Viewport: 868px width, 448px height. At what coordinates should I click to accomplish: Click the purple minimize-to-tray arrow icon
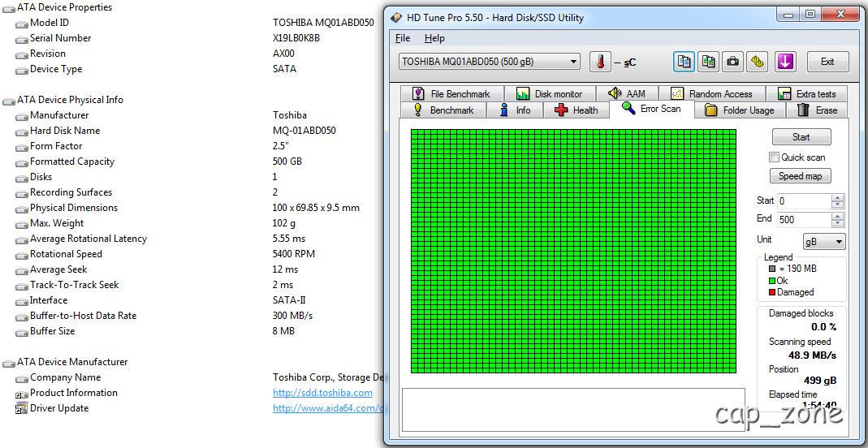point(785,62)
